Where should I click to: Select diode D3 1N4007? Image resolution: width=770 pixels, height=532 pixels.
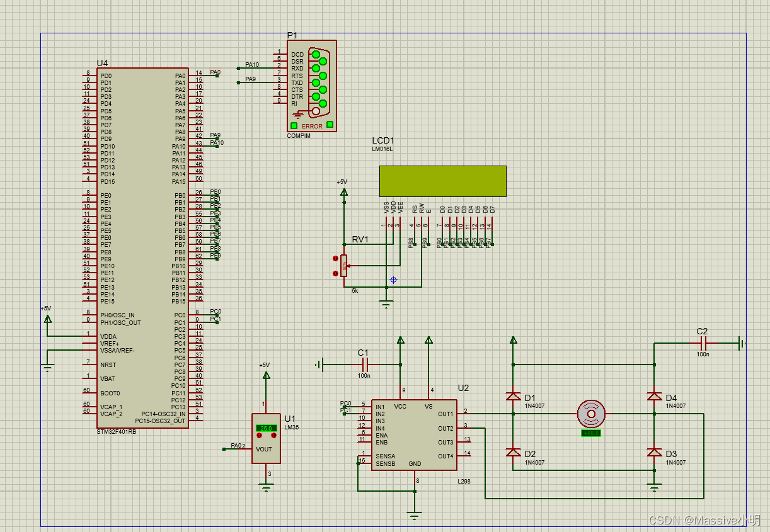[653, 453]
